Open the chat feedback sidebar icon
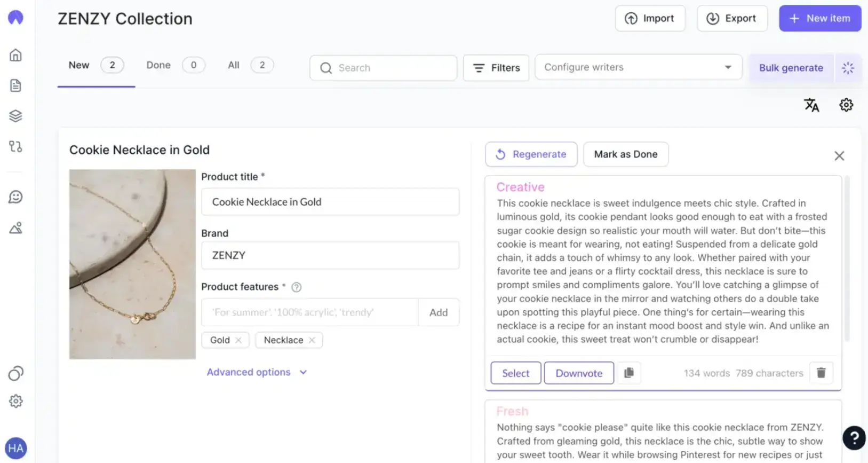868x463 pixels. (x=15, y=197)
